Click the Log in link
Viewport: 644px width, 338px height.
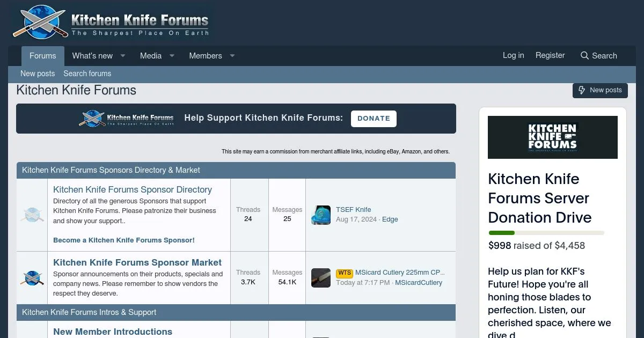coord(514,55)
